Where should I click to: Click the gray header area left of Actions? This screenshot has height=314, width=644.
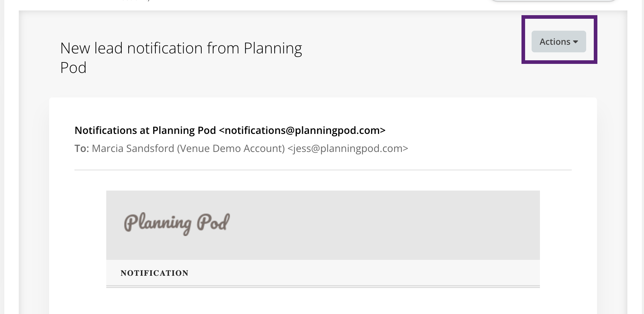tap(412, 42)
